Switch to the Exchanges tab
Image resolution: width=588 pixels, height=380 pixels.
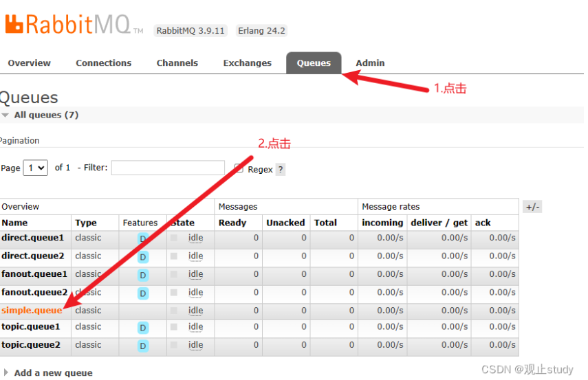point(247,63)
